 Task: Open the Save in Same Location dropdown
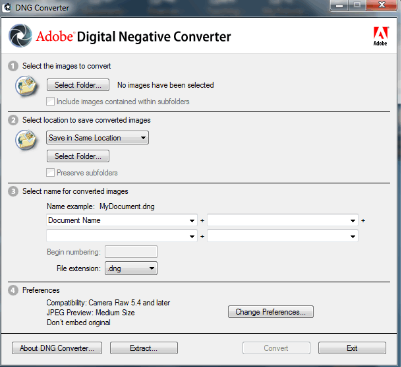(97, 138)
